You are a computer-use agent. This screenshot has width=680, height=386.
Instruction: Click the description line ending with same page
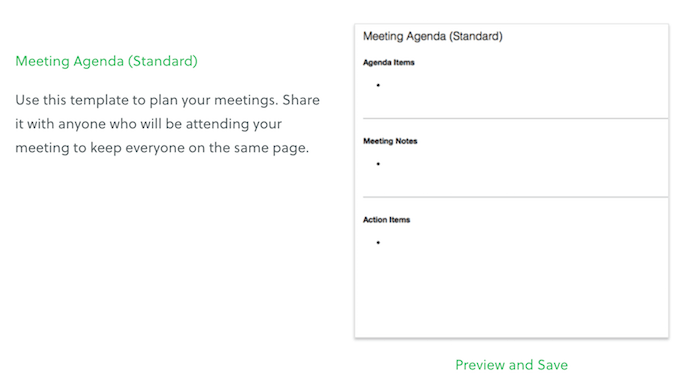(162, 148)
